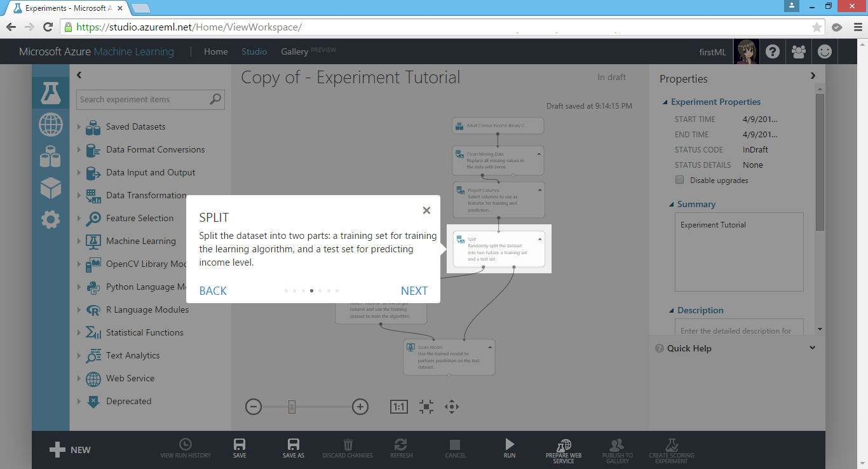Open the community people icon in header
This screenshot has width=868, height=469.
799,51
